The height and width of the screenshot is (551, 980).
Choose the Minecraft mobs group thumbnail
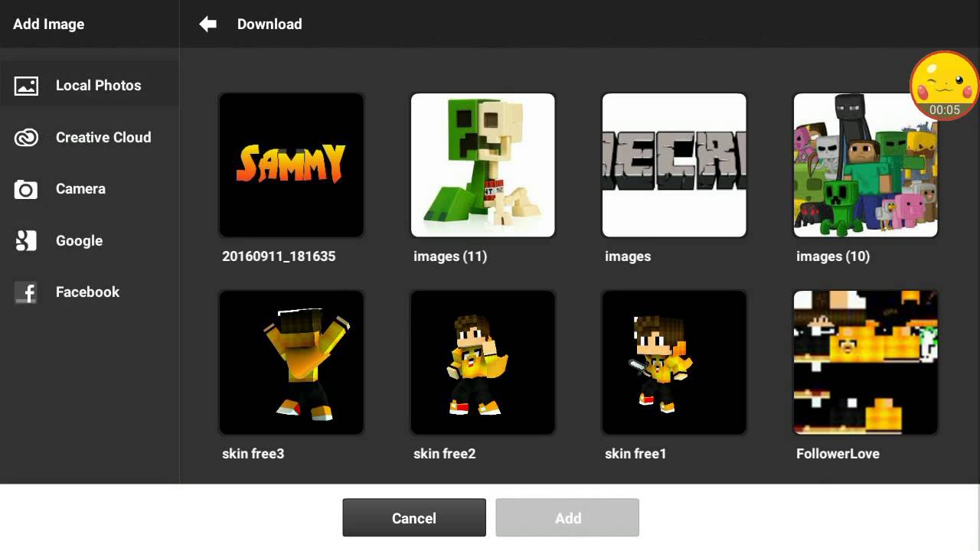click(865, 165)
